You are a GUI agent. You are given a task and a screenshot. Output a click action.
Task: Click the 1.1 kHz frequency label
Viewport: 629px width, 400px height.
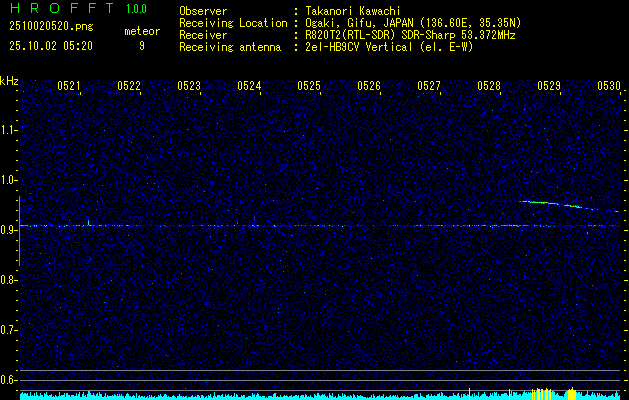point(8,130)
